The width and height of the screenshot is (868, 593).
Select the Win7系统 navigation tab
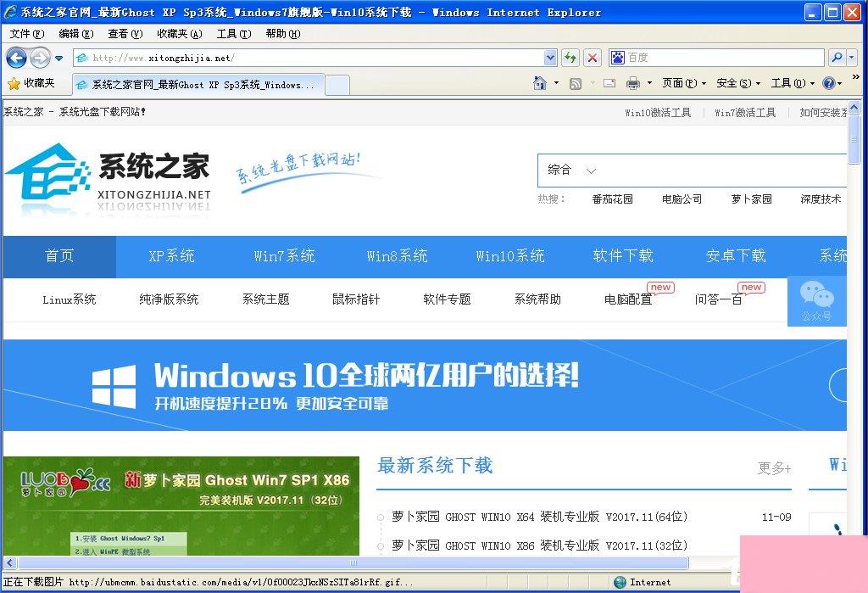click(285, 256)
